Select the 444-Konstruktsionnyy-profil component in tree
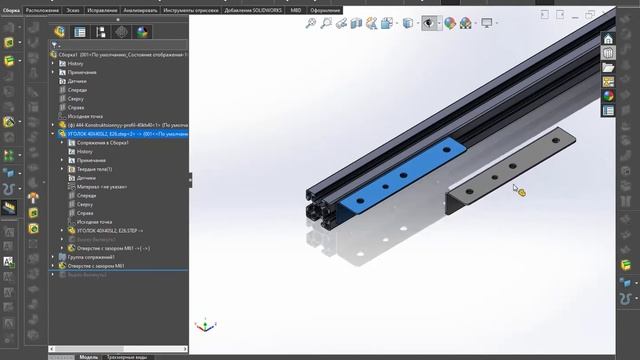This screenshot has width=640, height=360. (123, 125)
